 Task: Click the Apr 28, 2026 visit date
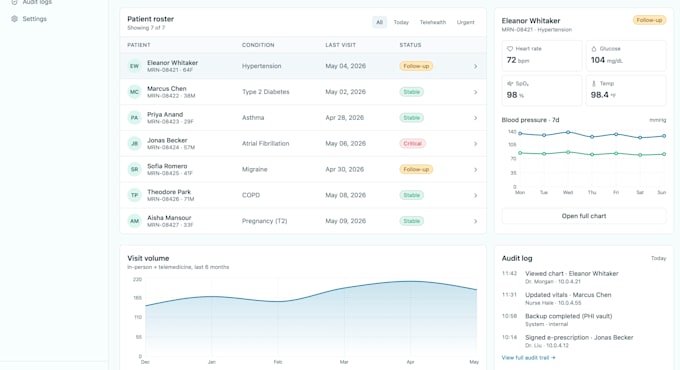coord(344,118)
